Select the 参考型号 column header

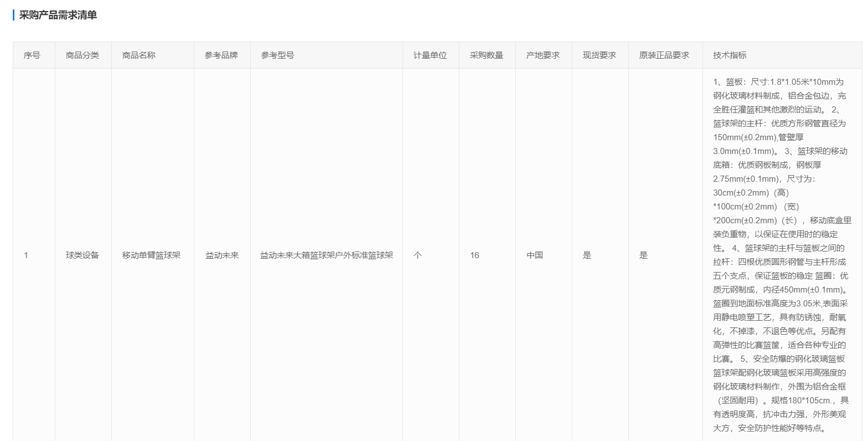click(277, 55)
